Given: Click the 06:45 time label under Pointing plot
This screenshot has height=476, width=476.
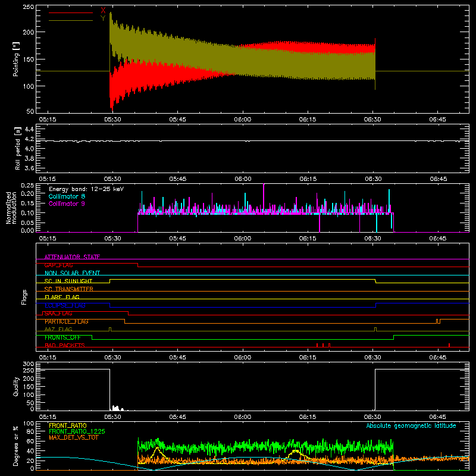Looking at the screenshot, I should click(437, 120).
